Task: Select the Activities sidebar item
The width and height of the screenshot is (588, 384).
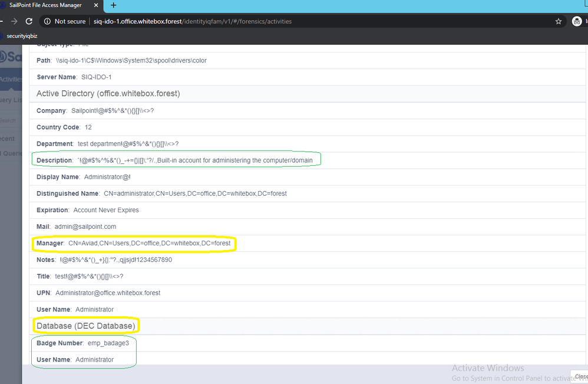Action: tap(11, 79)
